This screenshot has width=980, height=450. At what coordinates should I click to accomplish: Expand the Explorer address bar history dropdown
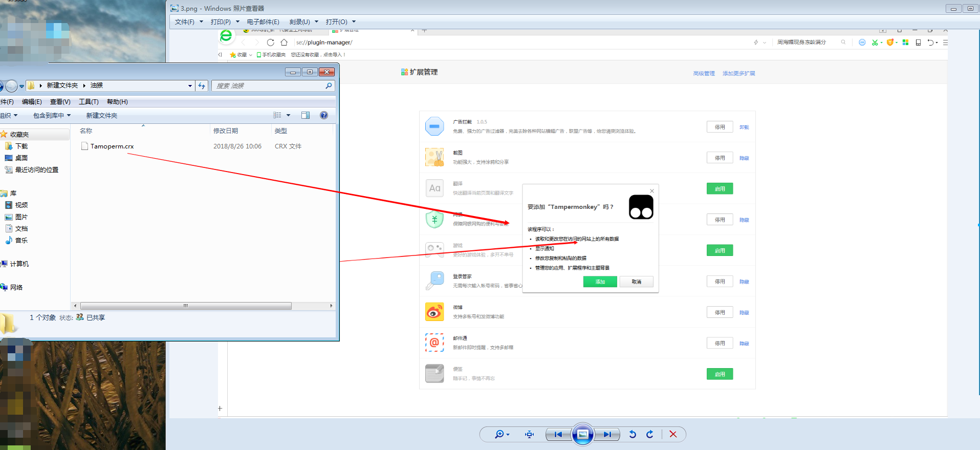coord(190,86)
